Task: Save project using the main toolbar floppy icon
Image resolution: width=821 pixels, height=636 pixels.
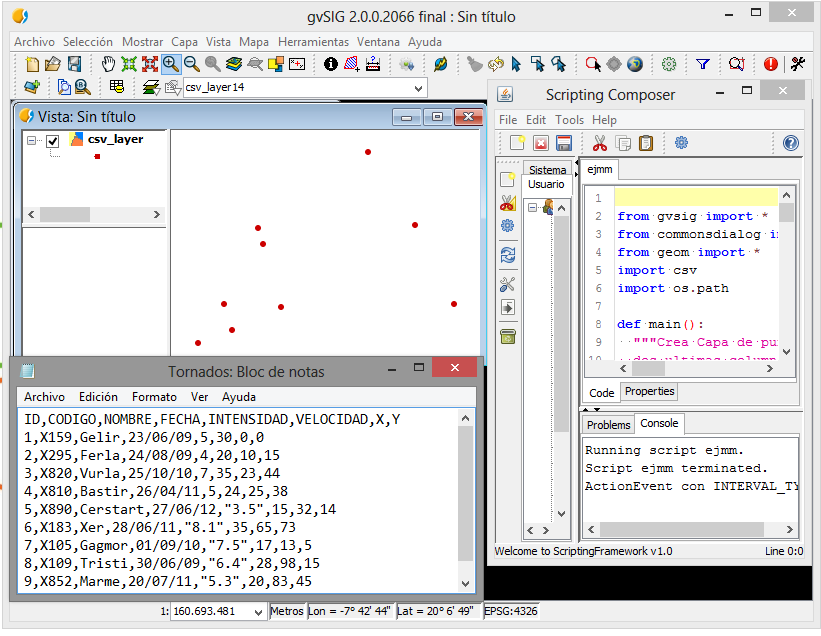Action: point(75,64)
